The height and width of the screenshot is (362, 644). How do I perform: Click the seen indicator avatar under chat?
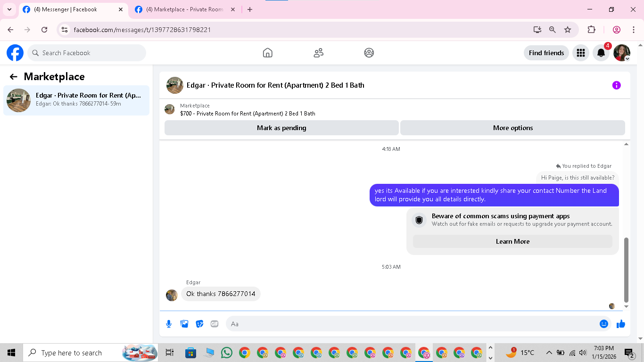[612, 306]
